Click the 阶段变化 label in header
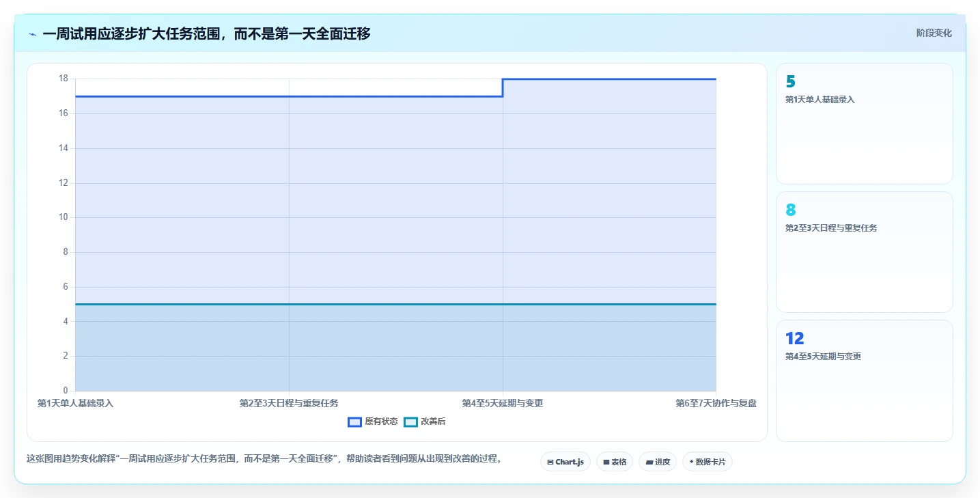The image size is (980, 498). pos(934,33)
